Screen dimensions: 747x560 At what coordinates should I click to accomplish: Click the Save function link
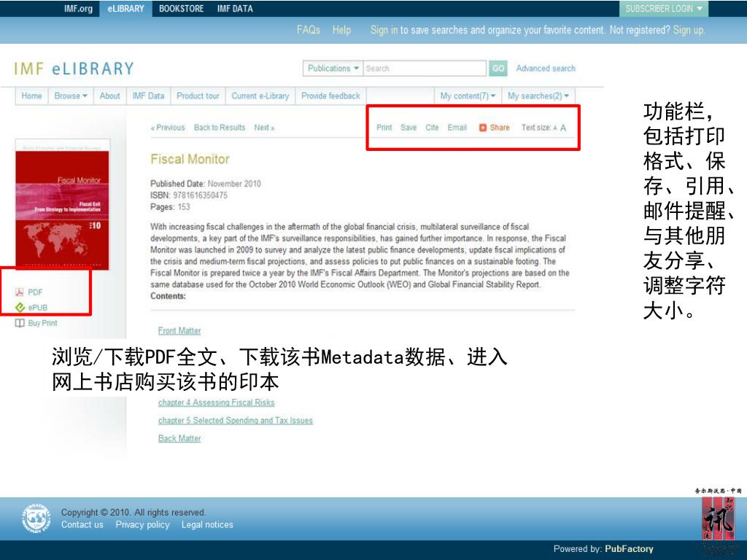(409, 128)
